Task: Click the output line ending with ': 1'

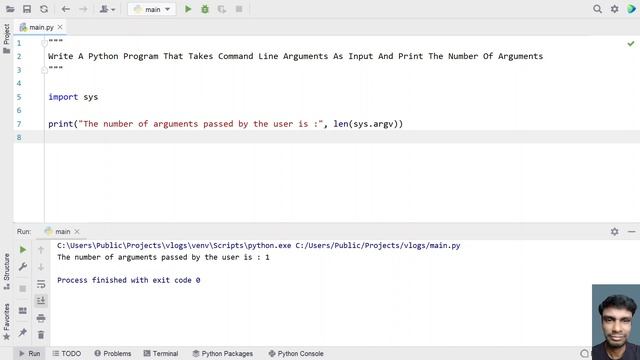Action: (163, 257)
